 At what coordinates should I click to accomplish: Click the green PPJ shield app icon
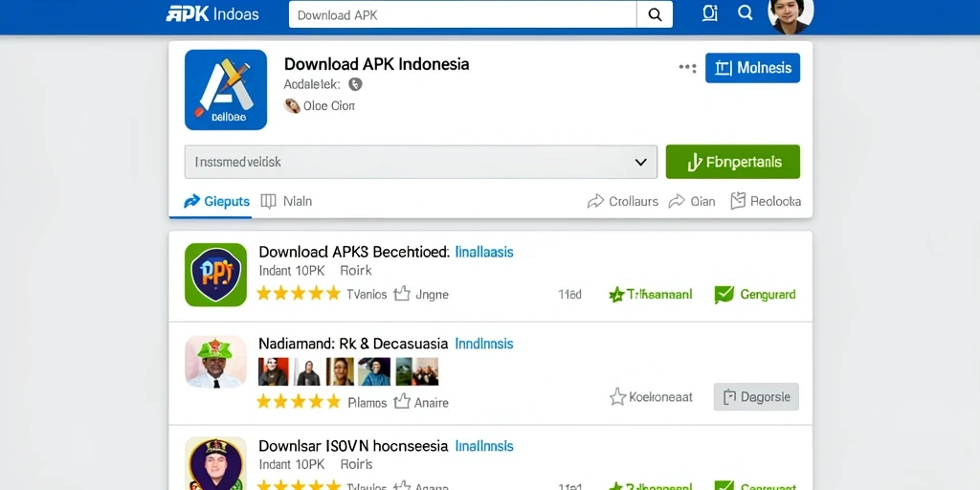(x=215, y=275)
